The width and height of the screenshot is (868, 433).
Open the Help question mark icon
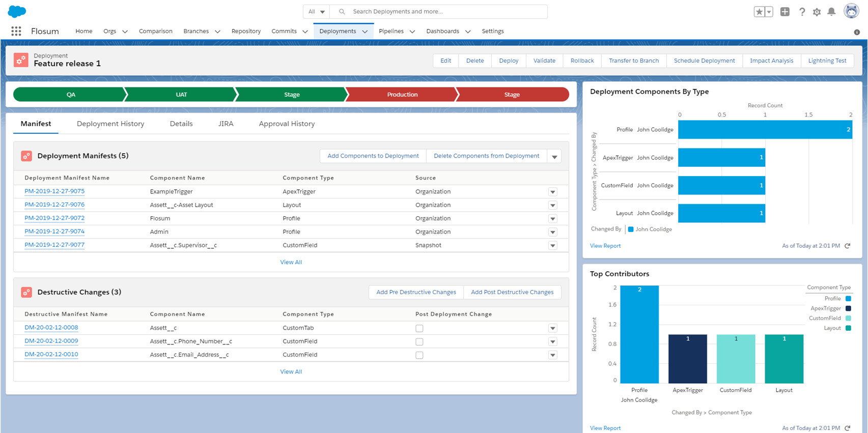pyautogui.click(x=802, y=12)
